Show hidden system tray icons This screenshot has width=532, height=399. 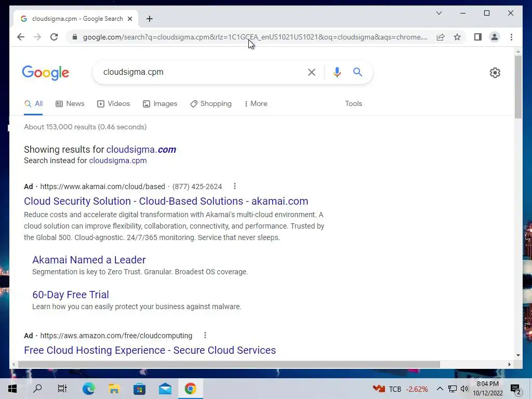click(440, 389)
